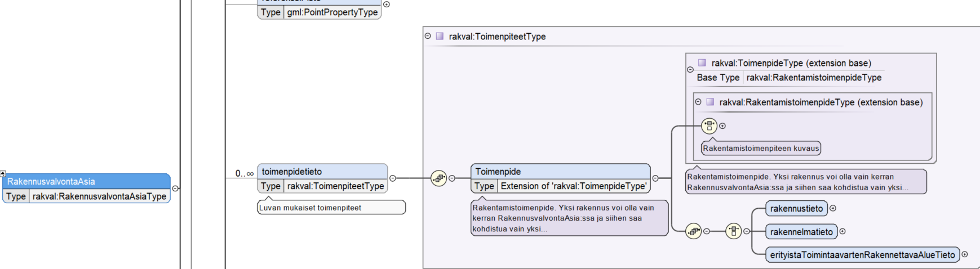Collapse rakval:RakentamistoimenpideType extension base
Screen dimensions: 980x269
(698, 102)
